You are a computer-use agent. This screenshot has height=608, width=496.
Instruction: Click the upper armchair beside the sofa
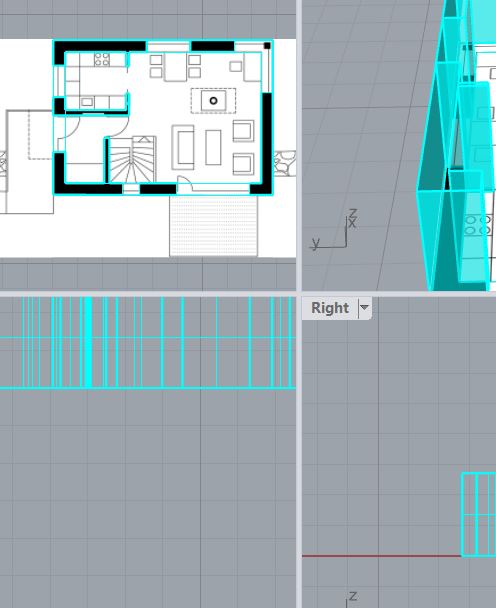tap(244, 131)
